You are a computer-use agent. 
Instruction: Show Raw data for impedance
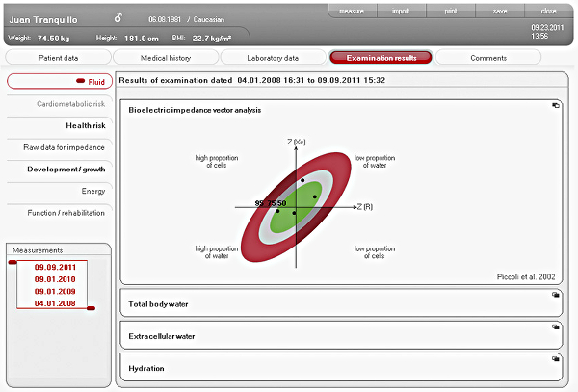point(60,147)
